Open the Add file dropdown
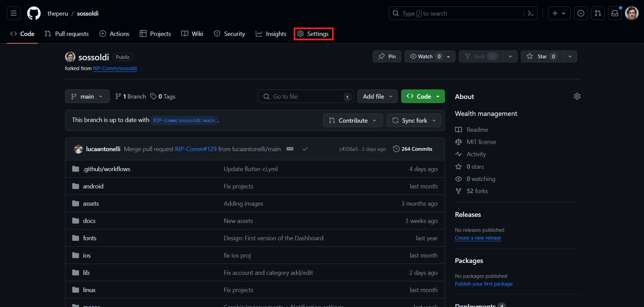The height and width of the screenshot is (307, 644). pos(377,96)
